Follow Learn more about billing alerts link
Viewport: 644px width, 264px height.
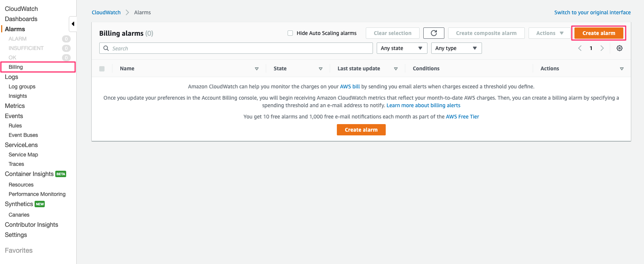423,105
